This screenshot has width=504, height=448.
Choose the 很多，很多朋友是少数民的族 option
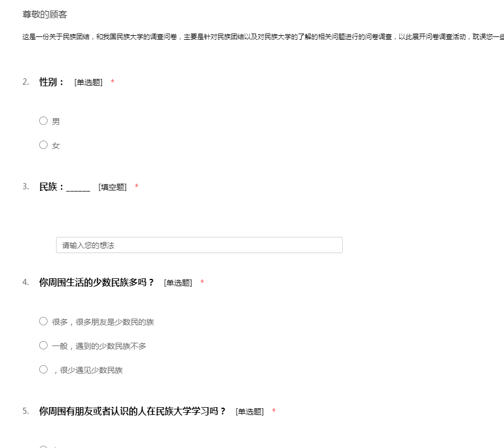tap(43, 321)
